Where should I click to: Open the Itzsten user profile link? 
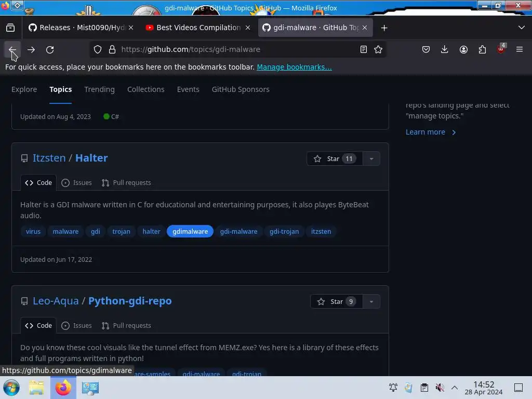(49, 158)
